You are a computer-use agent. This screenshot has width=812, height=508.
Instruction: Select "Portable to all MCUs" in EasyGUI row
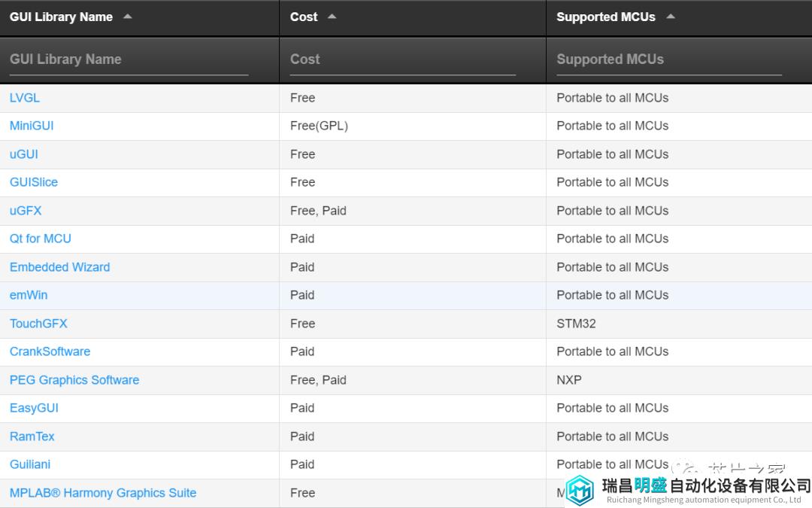(612, 409)
